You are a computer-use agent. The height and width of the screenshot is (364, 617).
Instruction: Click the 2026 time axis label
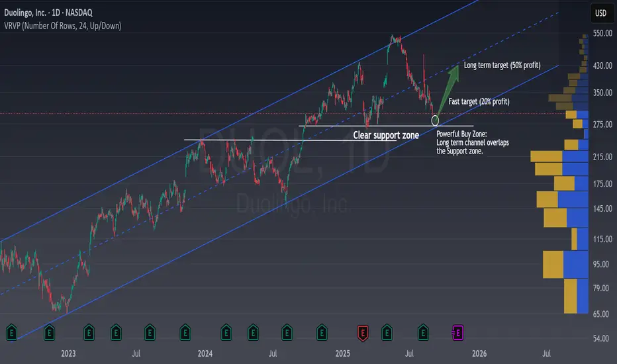coord(479,353)
